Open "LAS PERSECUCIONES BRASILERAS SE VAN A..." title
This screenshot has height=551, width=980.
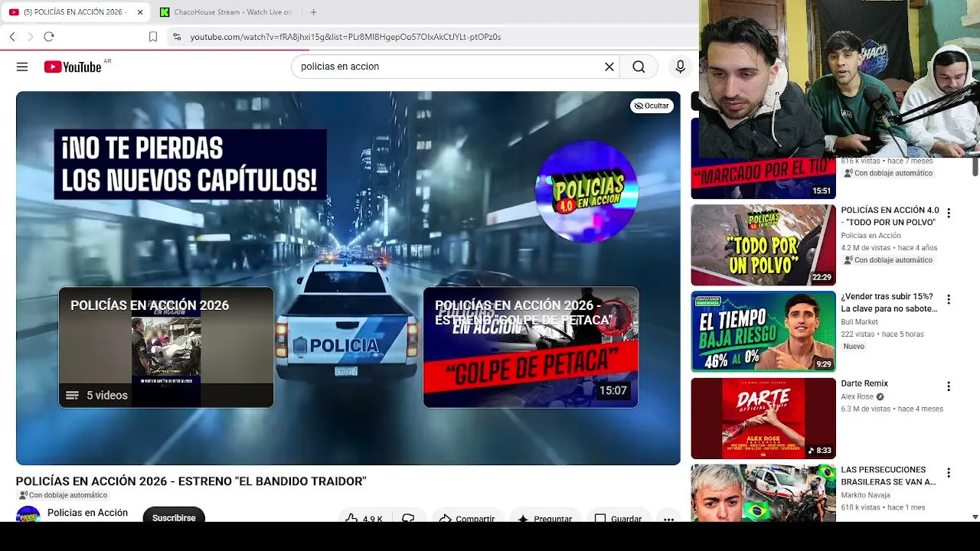coord(888,476)
